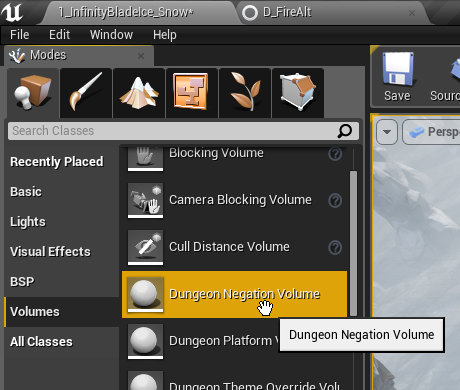Select Dungeon Platform Volume label
This screenshot has width=460, height=390.
pos(224,341)
